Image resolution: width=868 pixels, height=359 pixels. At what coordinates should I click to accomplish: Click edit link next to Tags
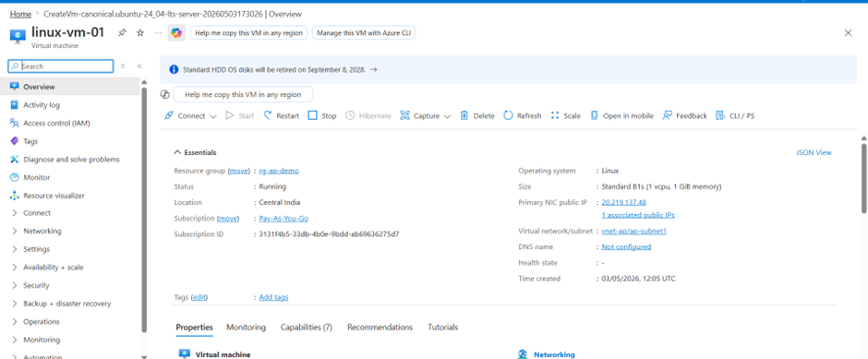(199, 297)
